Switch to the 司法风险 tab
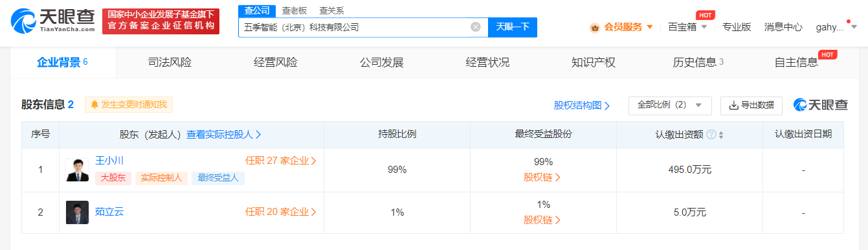Image resolution: width=868 pixels, height=250 pixels. [x=170, y=63]
